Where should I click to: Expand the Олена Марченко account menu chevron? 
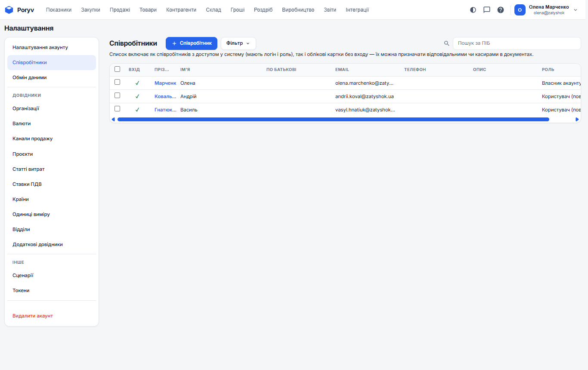pos(576,10)
